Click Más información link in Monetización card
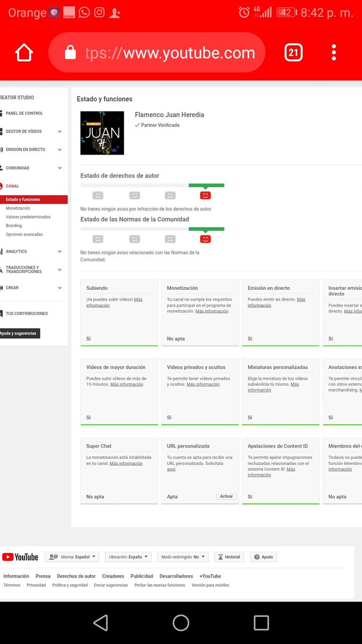Image resolution: width=362 pixels, height=644 pixels. point(212,311)
